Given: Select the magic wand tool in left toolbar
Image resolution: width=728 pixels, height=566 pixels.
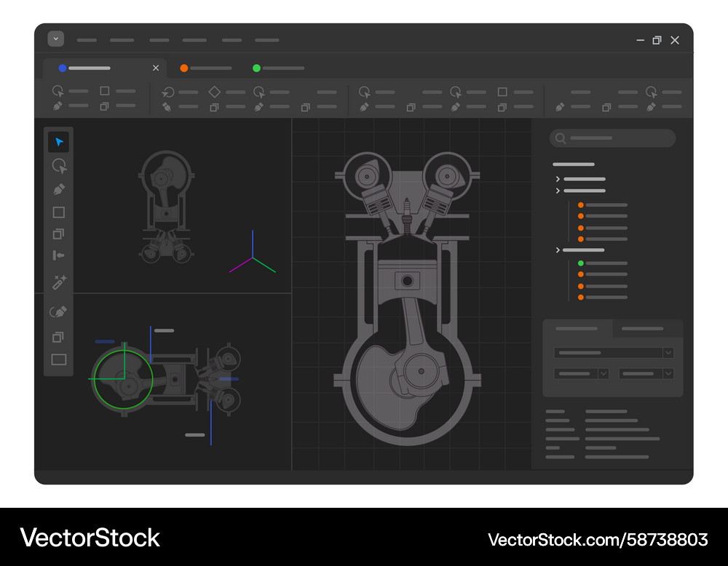Looking at the screenshot, I should click(59, 282).
